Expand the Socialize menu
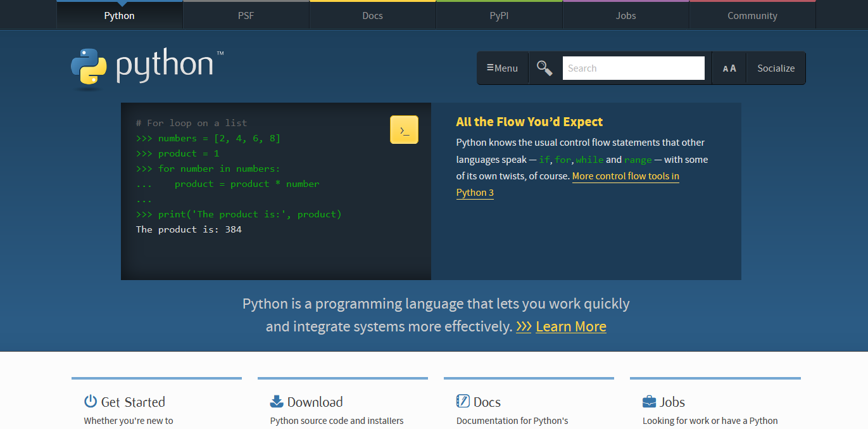Screen dimensions: 868x429 (x=776, y=67)
